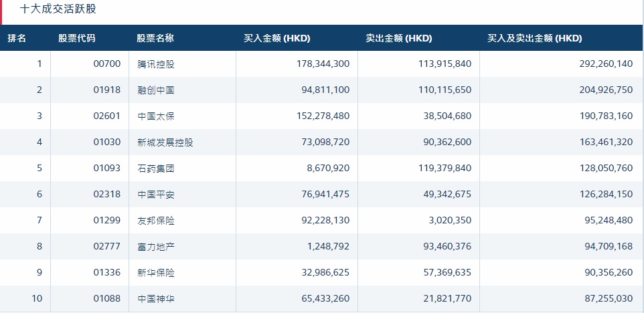Viewport: 644px width, 313px height.
Task: Select buy amount 178,344,300
Action: (323, 64)
